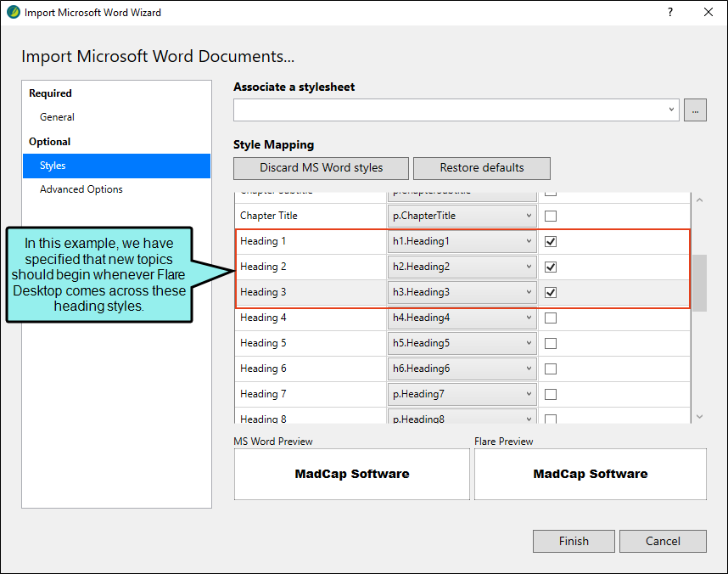
Task: Click scroll up arrow of style list
Action: coord(700,200)
